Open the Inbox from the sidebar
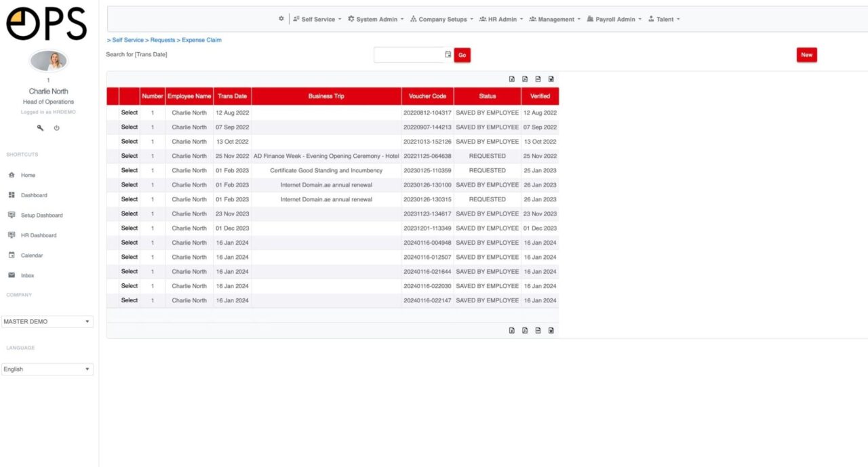 [x=26, y=275]
